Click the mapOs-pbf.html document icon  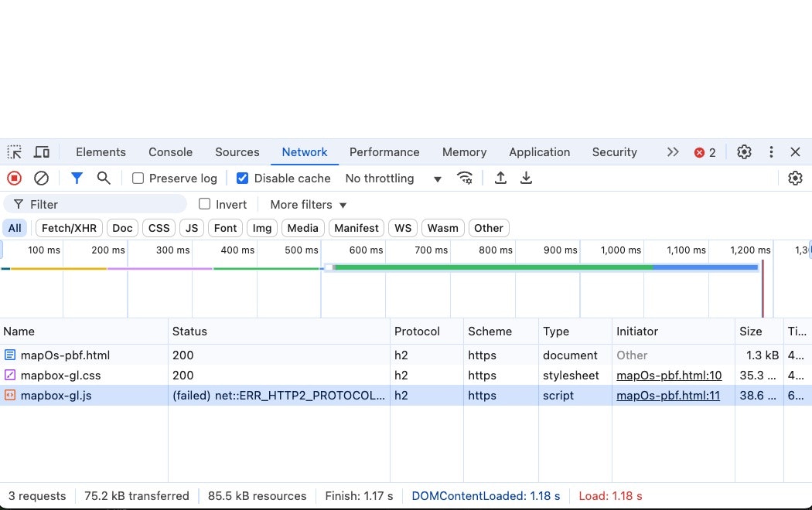(10, 355)
